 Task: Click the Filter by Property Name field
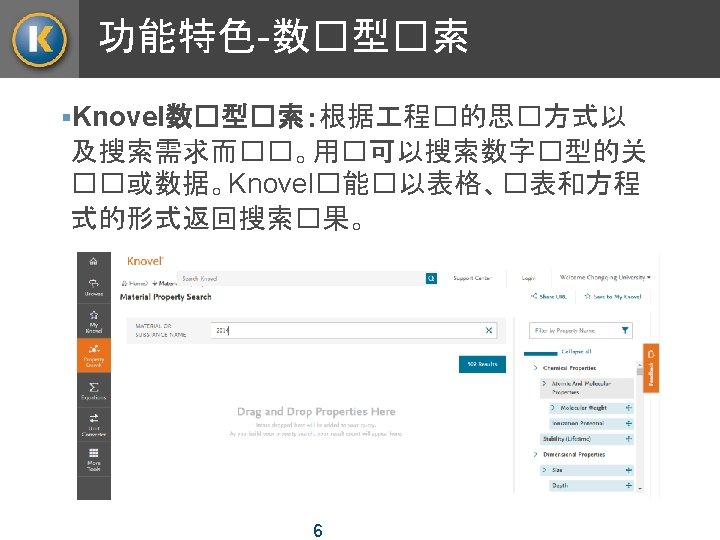[x=580, y=331]
